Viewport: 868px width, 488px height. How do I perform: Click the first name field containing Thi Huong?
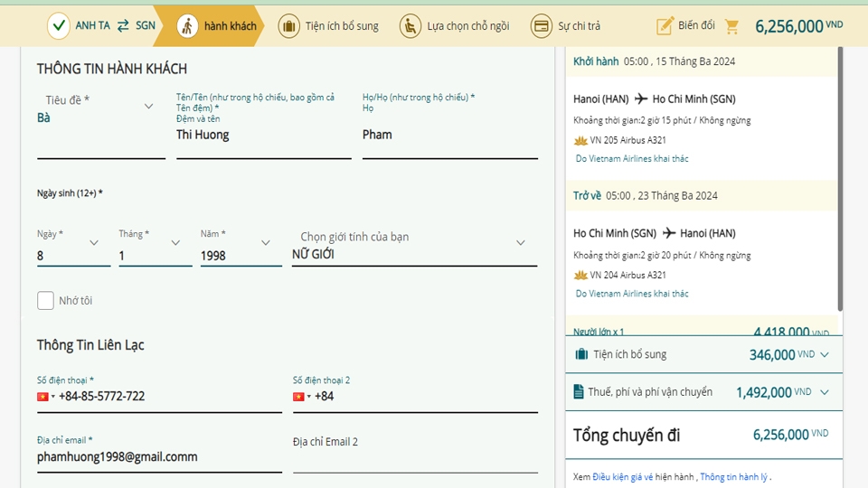pos(264,136)
